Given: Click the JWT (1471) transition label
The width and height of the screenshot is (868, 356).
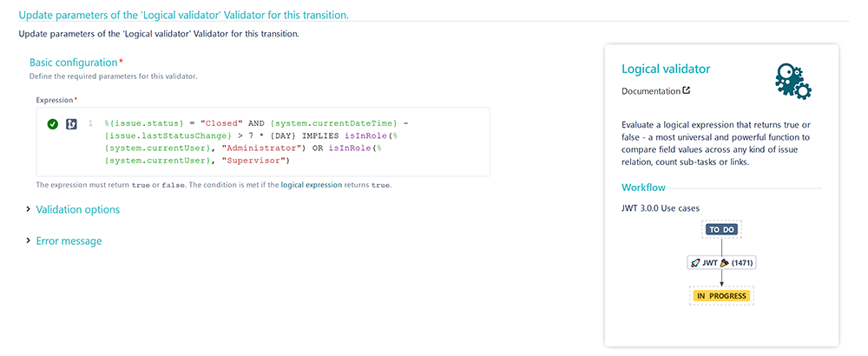Looking at the screenshot, I should tap(721, 263).
